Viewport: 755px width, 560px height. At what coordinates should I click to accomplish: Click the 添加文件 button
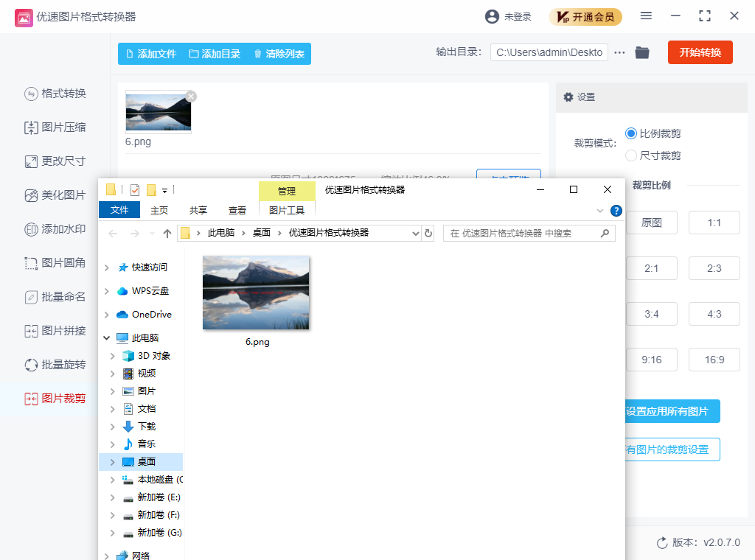click(151, 54)
